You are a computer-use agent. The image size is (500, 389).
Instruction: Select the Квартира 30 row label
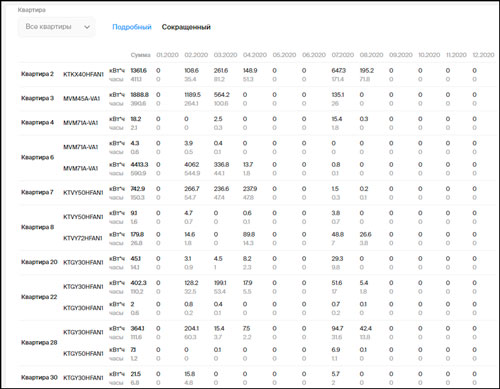(39, 377)
